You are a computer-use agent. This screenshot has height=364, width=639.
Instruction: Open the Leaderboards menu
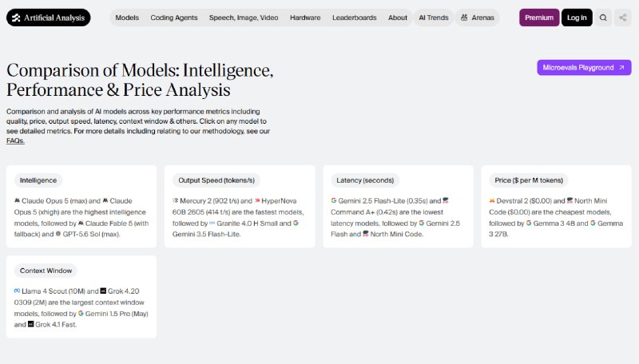pyautogui.click(x=355, y=18)
